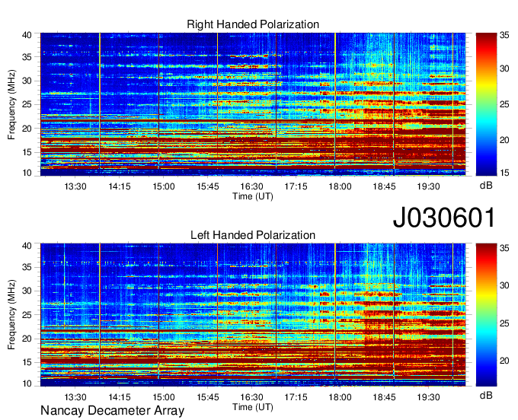
Task: Click the 20 dB label on Right Handed color bar
Action: 504,140
